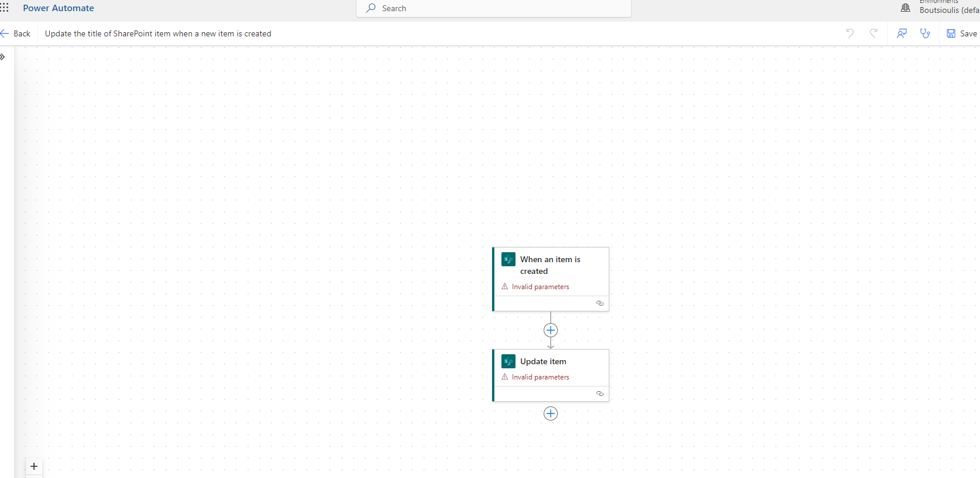Click connection link icon on Update item card
The image size is (980, 478).
[600, 394]
